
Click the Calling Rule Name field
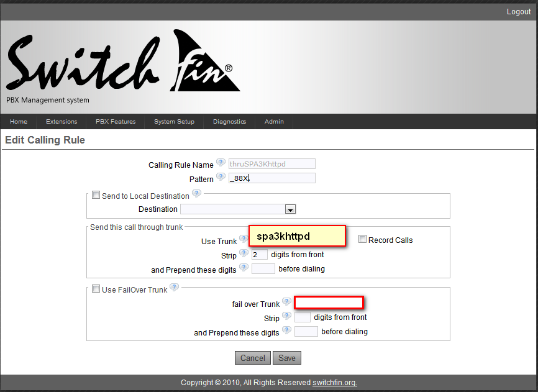[272, 164]
